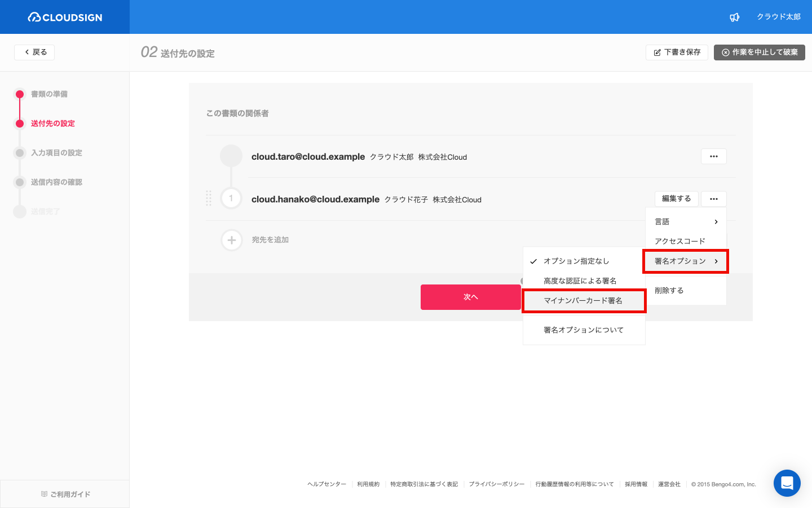Click 宛先を追加 text
812x508 pixels.
(x=270, y=240)
